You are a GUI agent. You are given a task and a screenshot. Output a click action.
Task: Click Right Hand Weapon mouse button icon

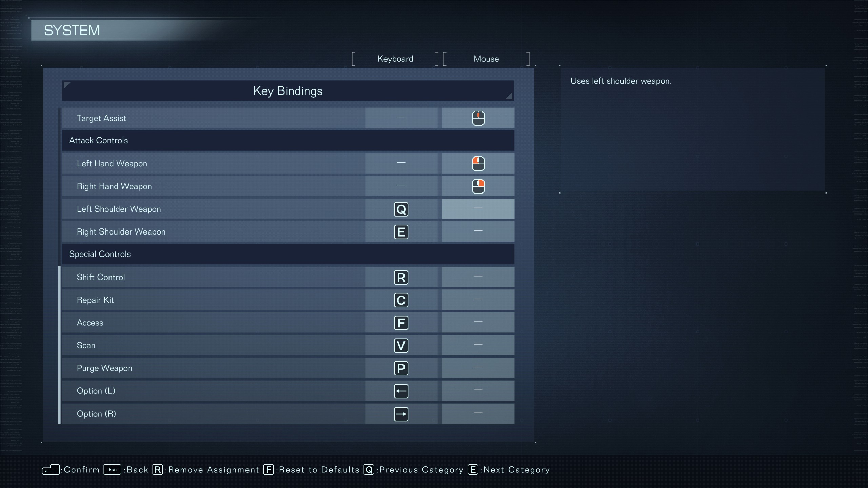click(477, 186)
